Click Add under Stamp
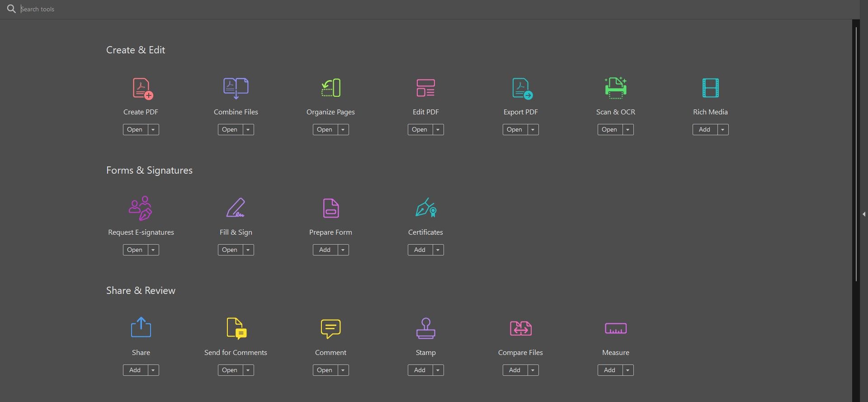 click(420, 370)
